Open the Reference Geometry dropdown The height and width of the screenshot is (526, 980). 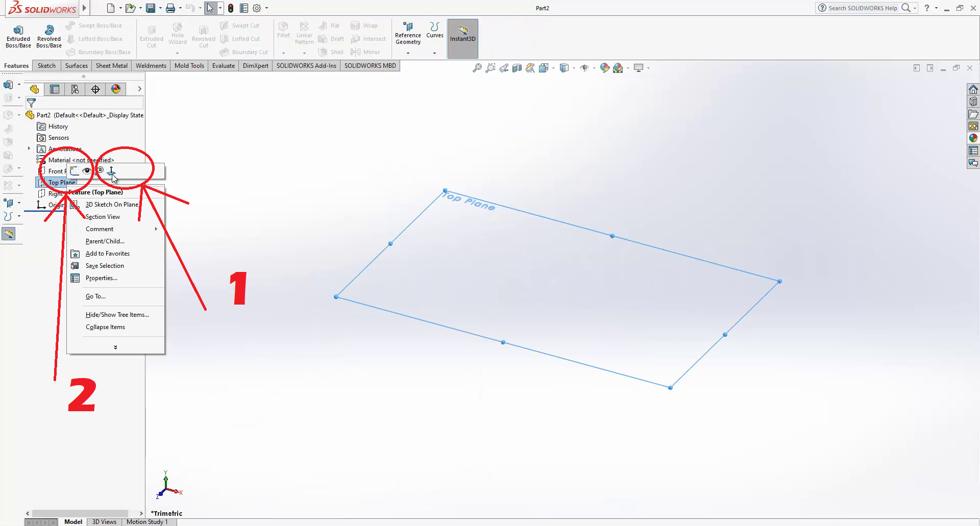click(408, 53)
